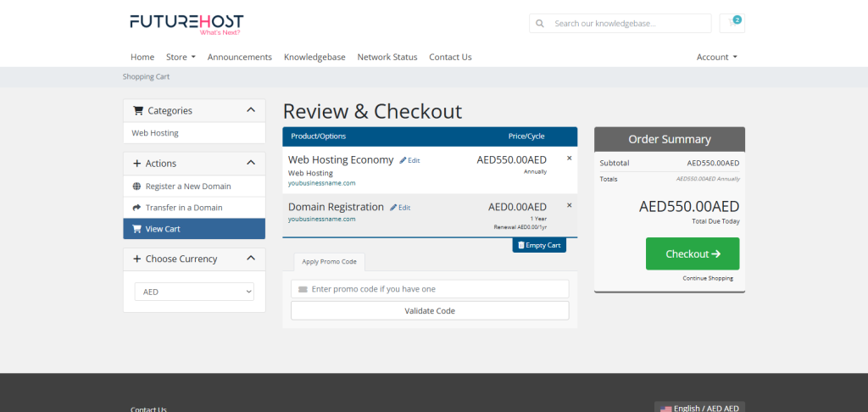
Task: Click the Product/Options column header
Action: [x=319, y=136]
